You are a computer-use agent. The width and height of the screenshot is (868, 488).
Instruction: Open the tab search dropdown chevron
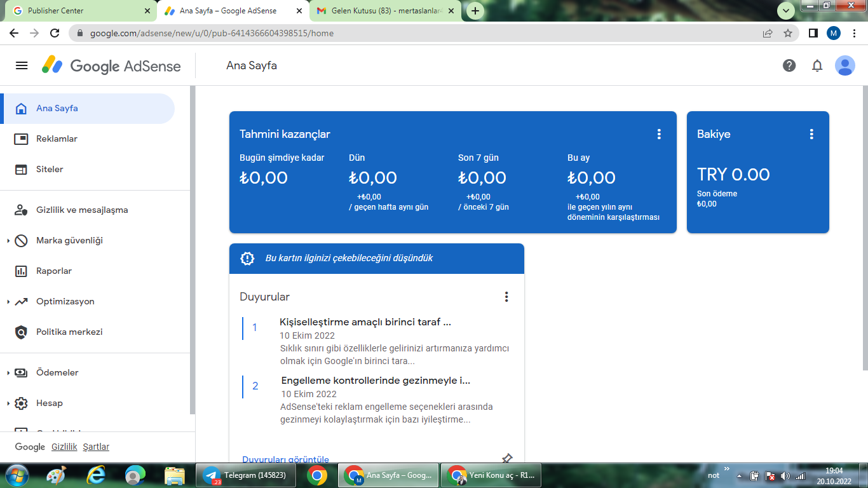click(x=787, y=11)
